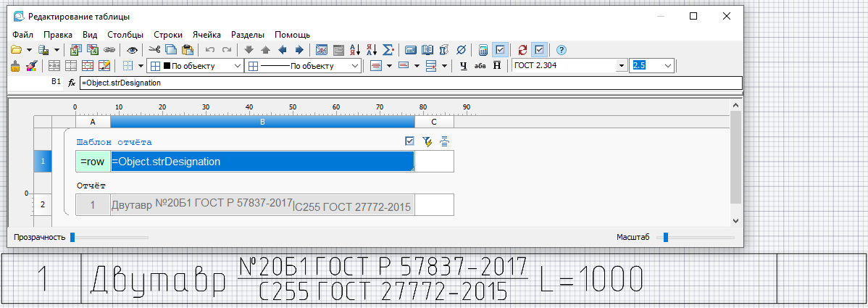Viewport: 868px width, 308px height.
Task: Open the Ячейка menu
Action: click(x=206, y=34)
